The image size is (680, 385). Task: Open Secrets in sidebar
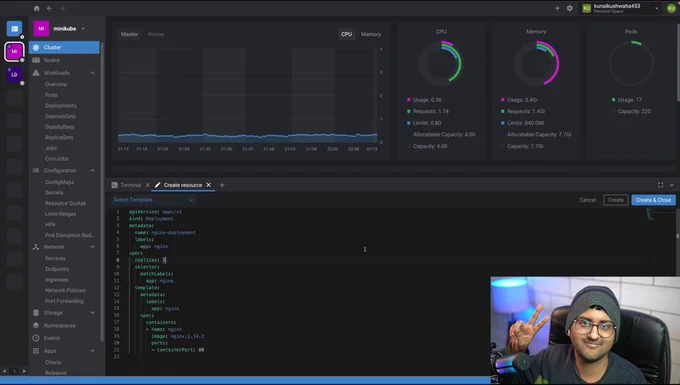(54, 192)
